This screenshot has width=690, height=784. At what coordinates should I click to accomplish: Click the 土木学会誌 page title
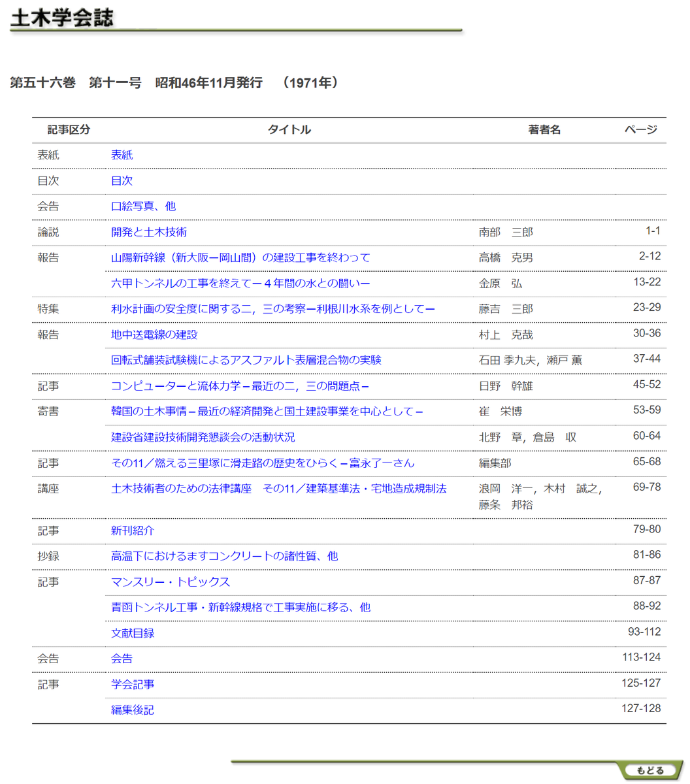tap(62, 17)
